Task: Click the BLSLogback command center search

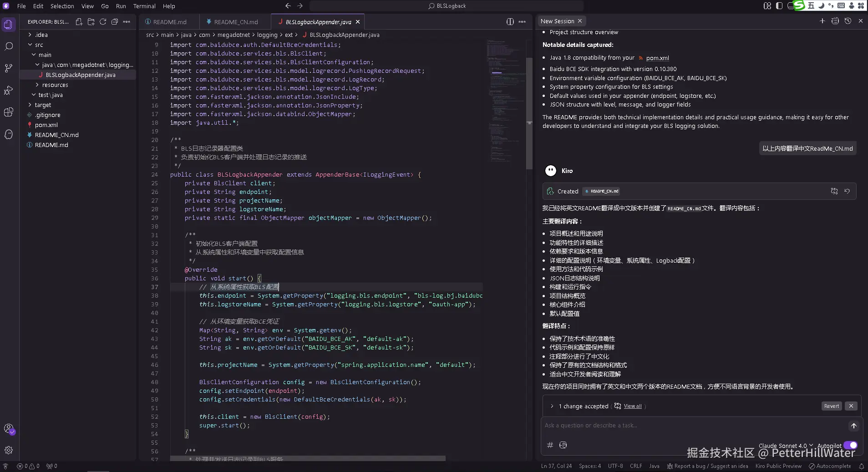Action: 447,6
